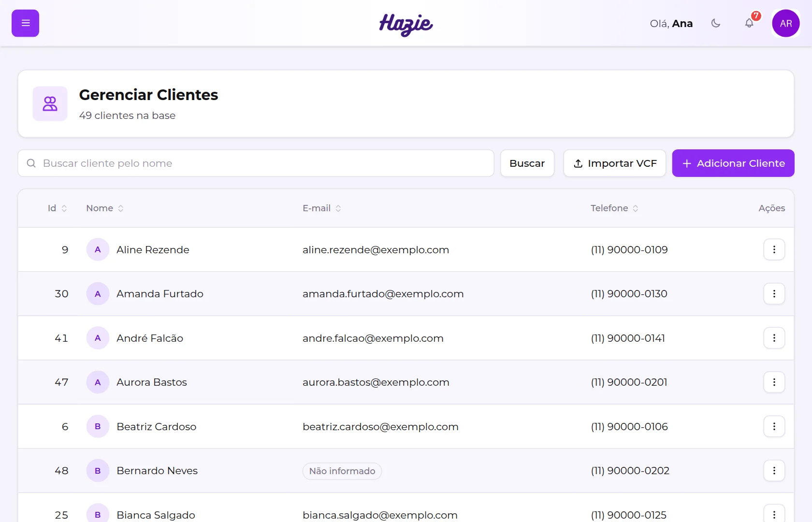Click phone (11) 90000-0106

[x=629, y=427]
